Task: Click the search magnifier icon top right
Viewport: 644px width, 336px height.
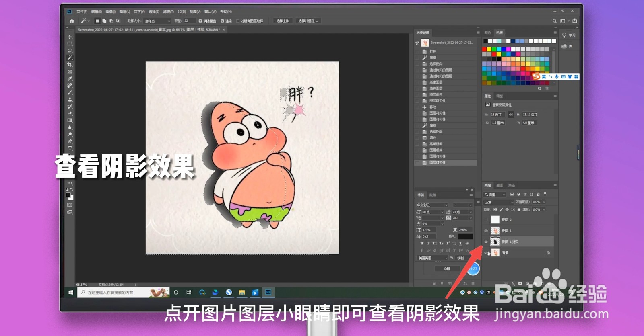Action: pyautogui.click(x=555, y=21)
